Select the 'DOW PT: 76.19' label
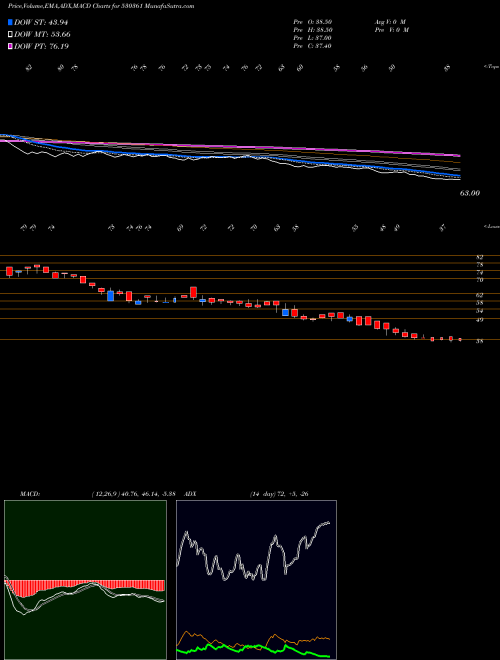The height and width of the screenshot is (660, 500). (41, 46)
